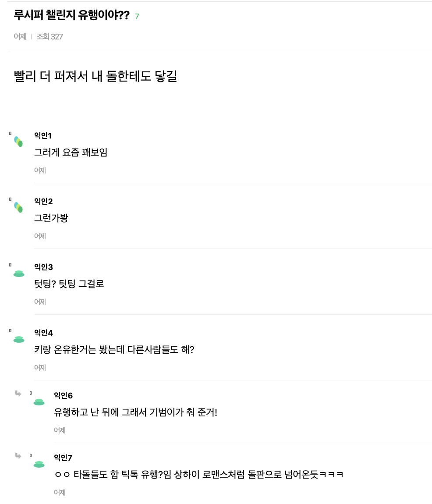Click 익인4's green avatar icon
Screen dimensions: 432x504
pyautogui.click(x=19, y=339)
